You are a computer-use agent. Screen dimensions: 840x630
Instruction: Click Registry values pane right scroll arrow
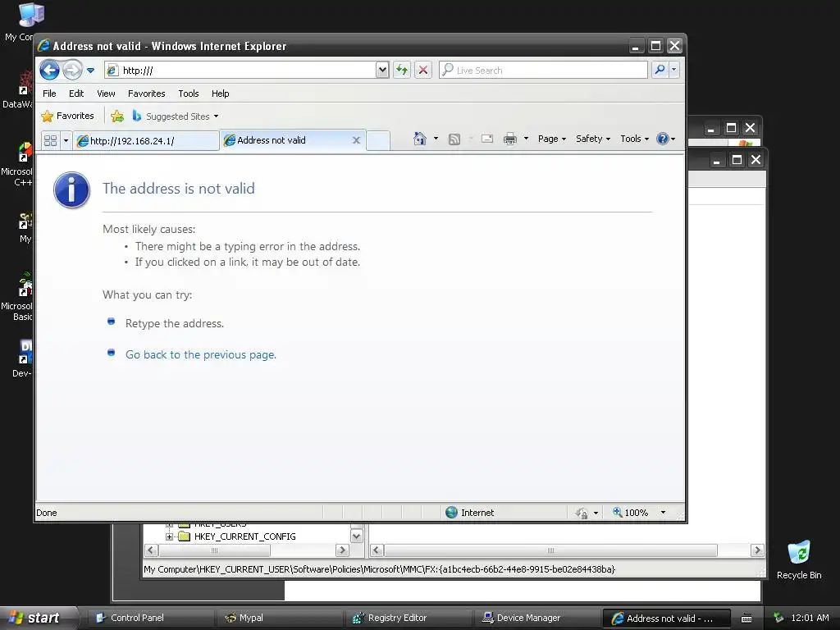(x=757, y=550)
